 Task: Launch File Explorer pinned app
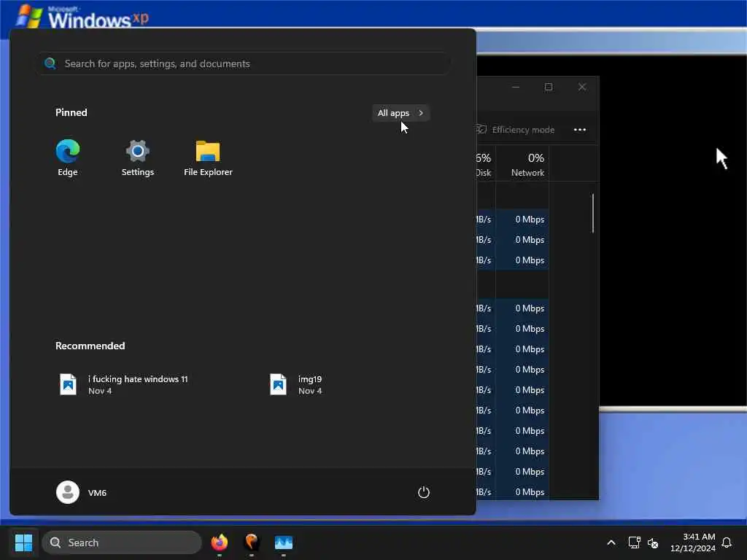(208, 158)
